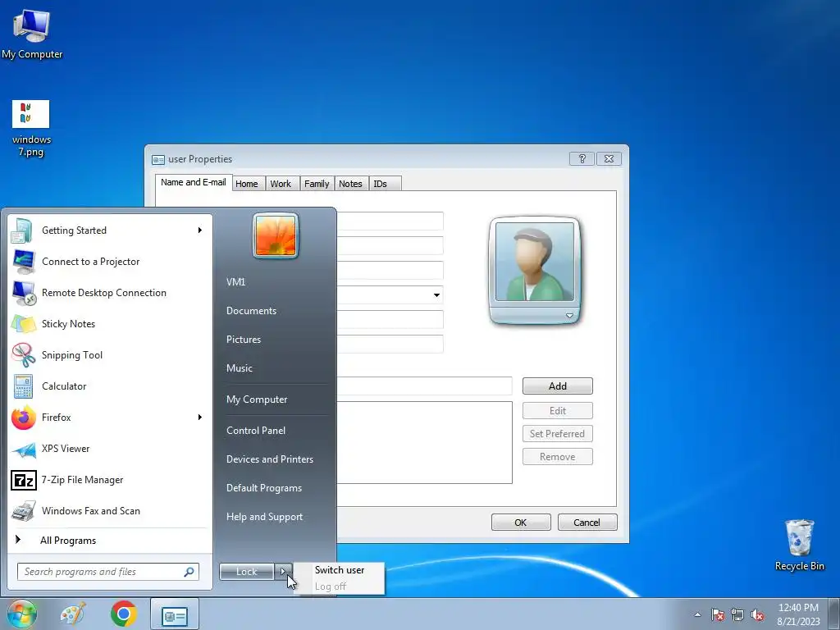
Task: Click the e-mail address input field
Action: pos(424,386)
